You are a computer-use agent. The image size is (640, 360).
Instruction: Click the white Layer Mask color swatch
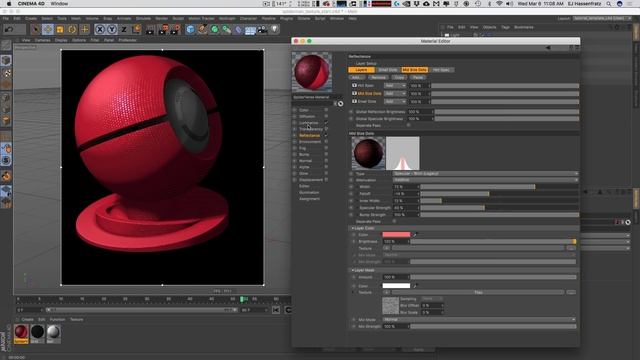pyautogui.click(x=396, y=286)
